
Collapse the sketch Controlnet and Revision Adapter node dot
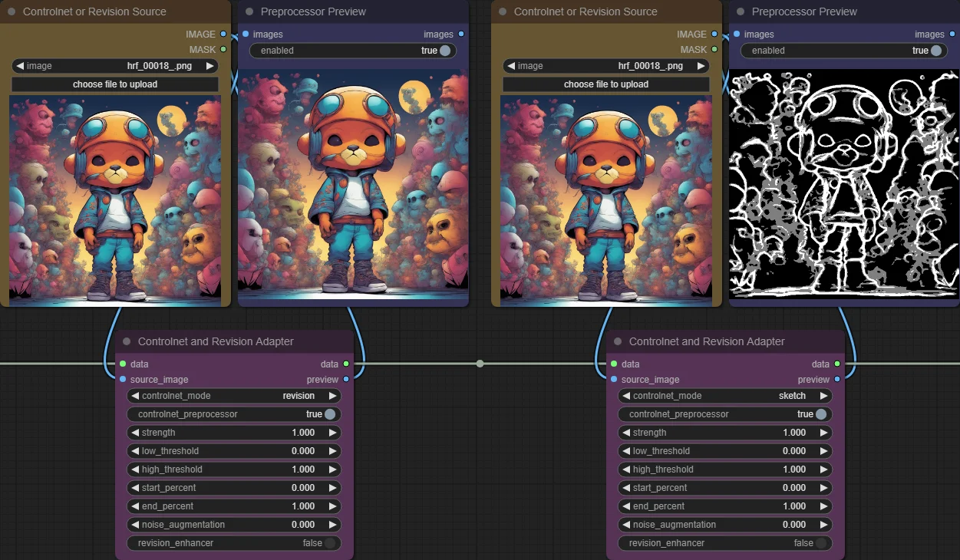618,341
